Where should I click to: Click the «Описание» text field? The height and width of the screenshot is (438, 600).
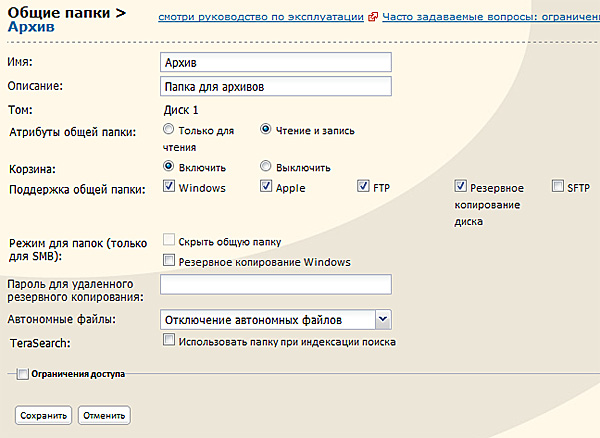click(275, 86)
